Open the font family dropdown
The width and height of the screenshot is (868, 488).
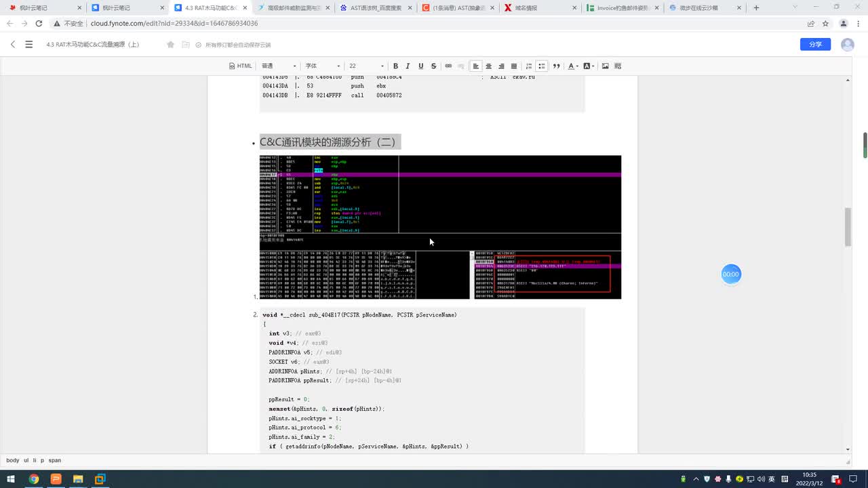point(322,66)
